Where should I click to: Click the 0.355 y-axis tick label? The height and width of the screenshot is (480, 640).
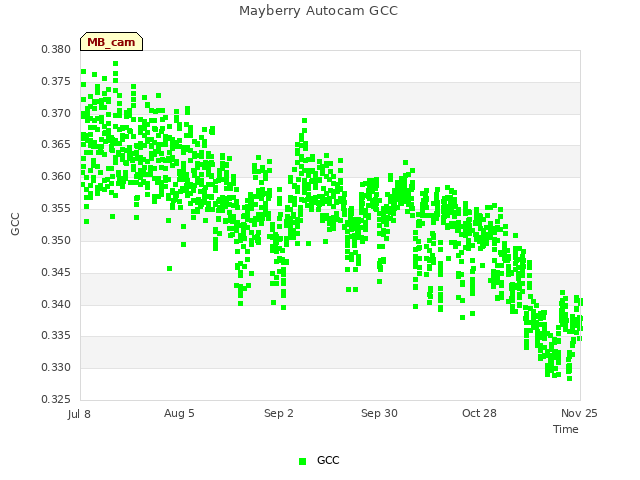56,208
